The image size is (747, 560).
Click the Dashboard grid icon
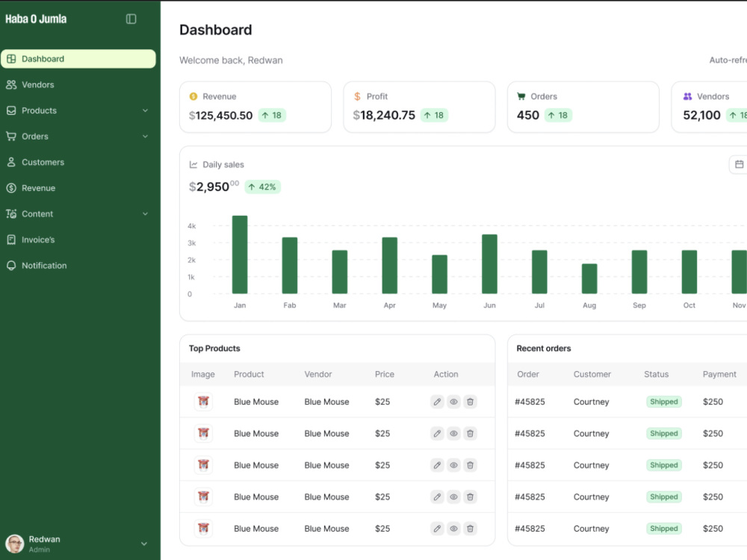point(11,58)
